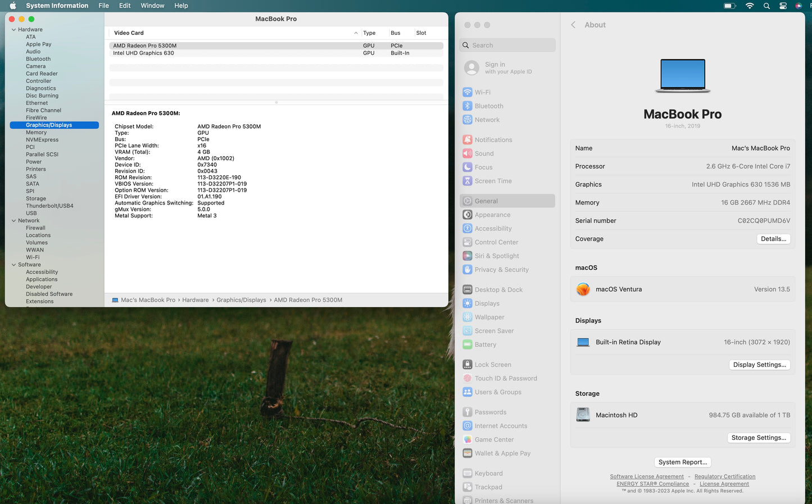Open Notifications settings icon
This screenshot has height=504, width=812.
pyautogui.click(x=467, y=140)
